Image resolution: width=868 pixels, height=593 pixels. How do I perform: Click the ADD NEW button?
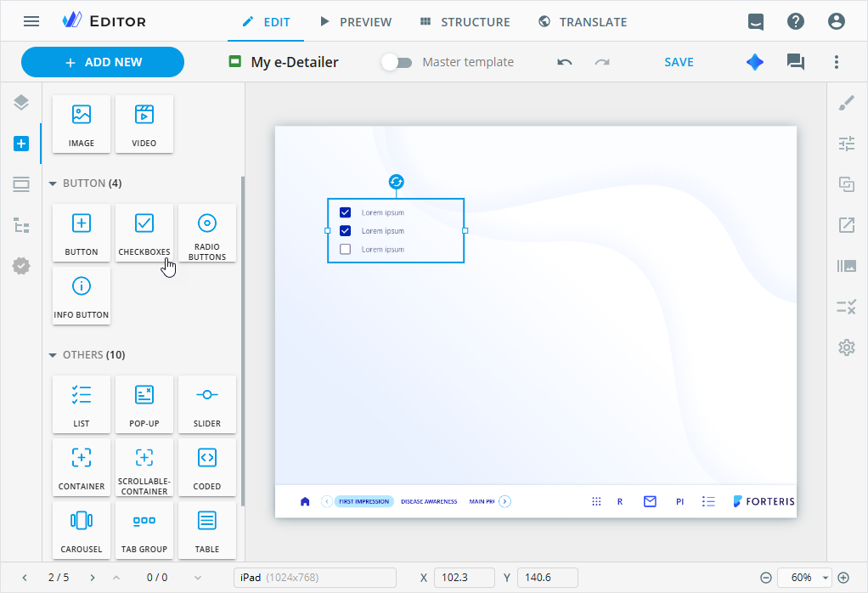[x=103, y=62]
